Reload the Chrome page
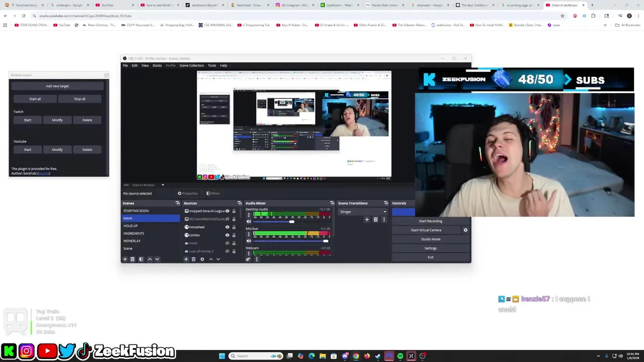The height and width of the screenshot is (362, 644). [23, 16]
